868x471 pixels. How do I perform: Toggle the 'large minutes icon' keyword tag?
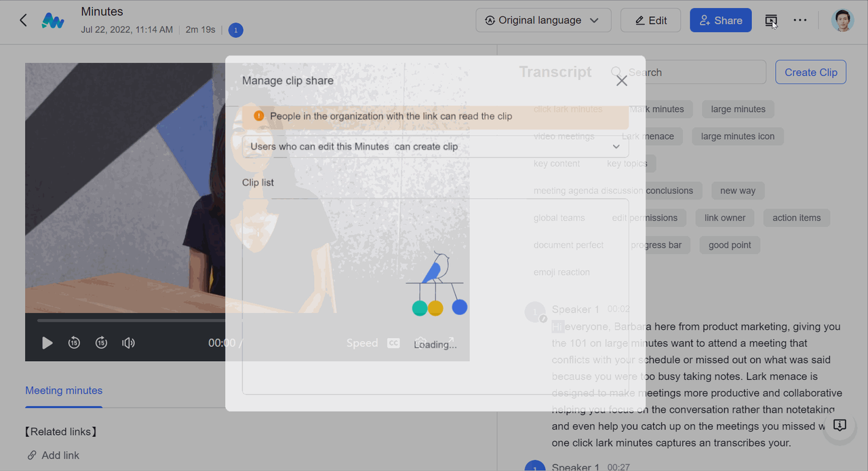[737, 136]
